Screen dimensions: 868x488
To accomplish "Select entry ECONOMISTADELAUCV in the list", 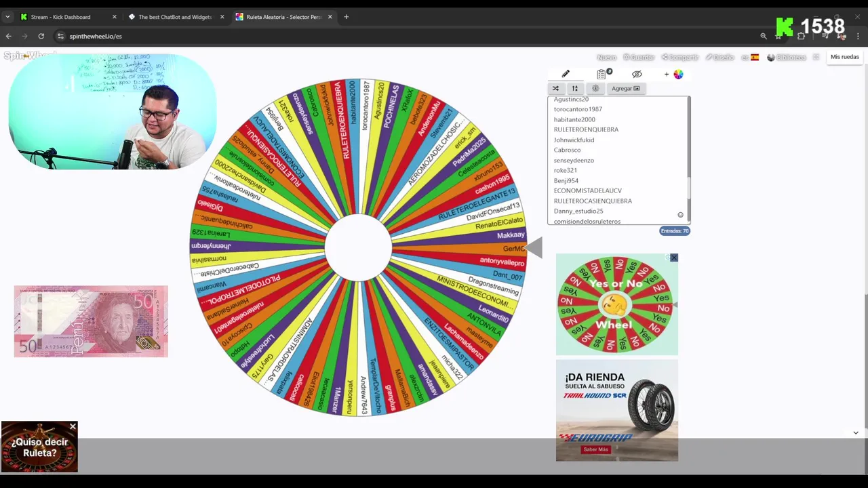I will pyautogui.click(x=587, y=190).
